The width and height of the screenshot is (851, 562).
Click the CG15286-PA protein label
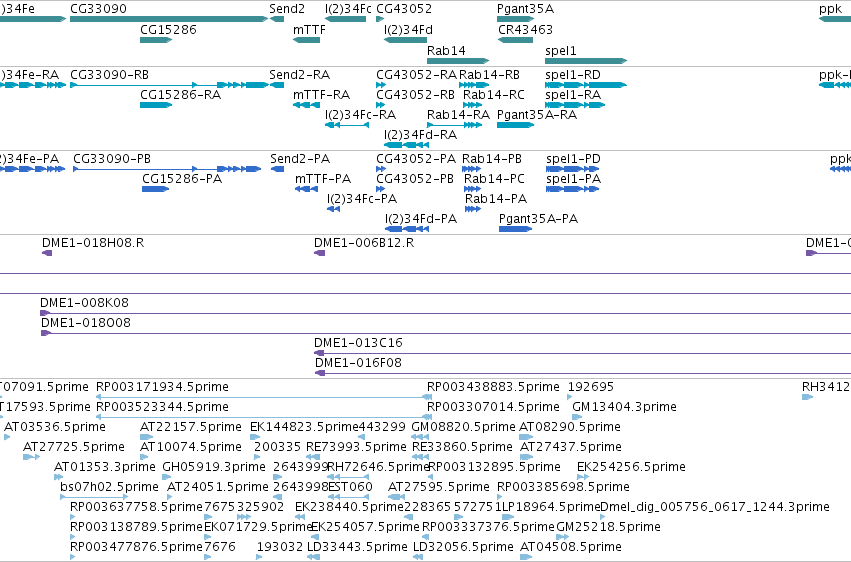(x=182, y=179)
